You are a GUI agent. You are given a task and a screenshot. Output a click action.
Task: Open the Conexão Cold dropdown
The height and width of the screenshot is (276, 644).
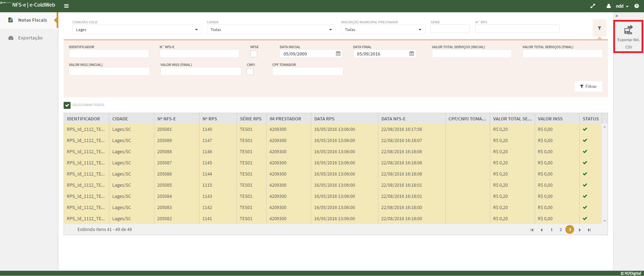pos(137,30)
